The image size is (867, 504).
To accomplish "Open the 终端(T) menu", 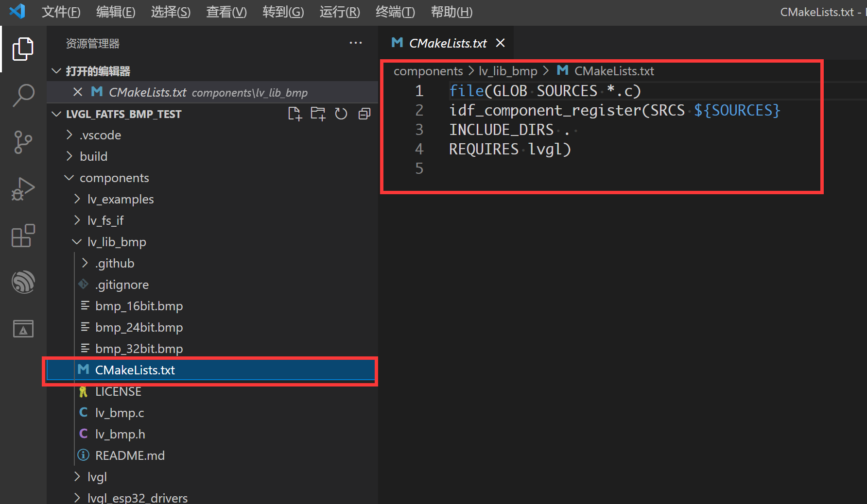I will tap(395, 12).
